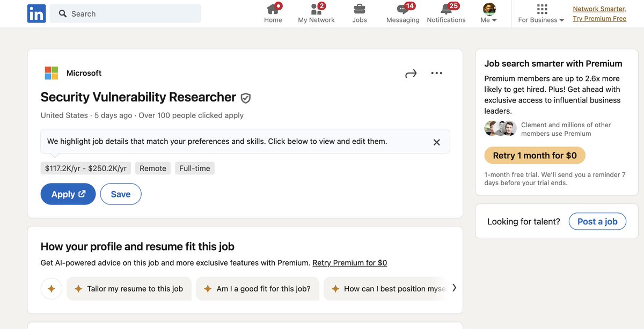Show more AI suggestions with right chevron
The width and height of the screenshot is (644, 329).
(x=454, y=288)
